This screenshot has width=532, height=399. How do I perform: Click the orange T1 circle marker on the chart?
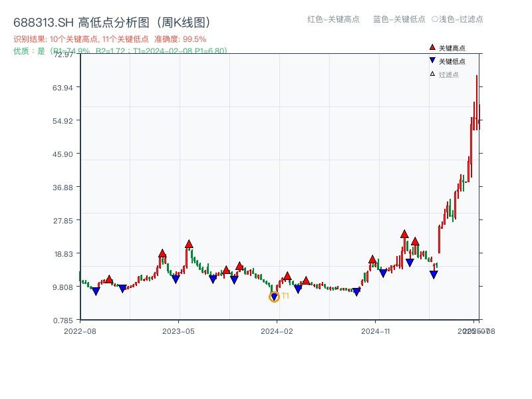coord(274,296)
